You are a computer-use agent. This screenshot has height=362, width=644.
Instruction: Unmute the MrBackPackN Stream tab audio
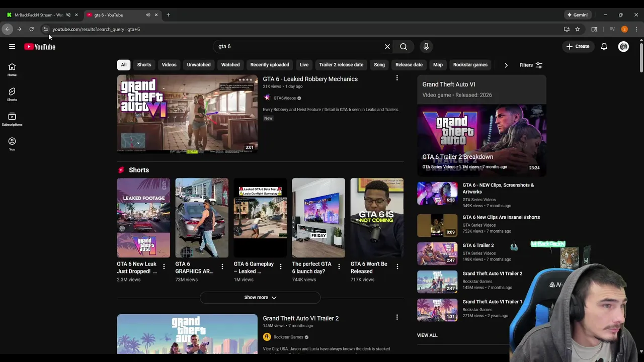click(68, 15)
